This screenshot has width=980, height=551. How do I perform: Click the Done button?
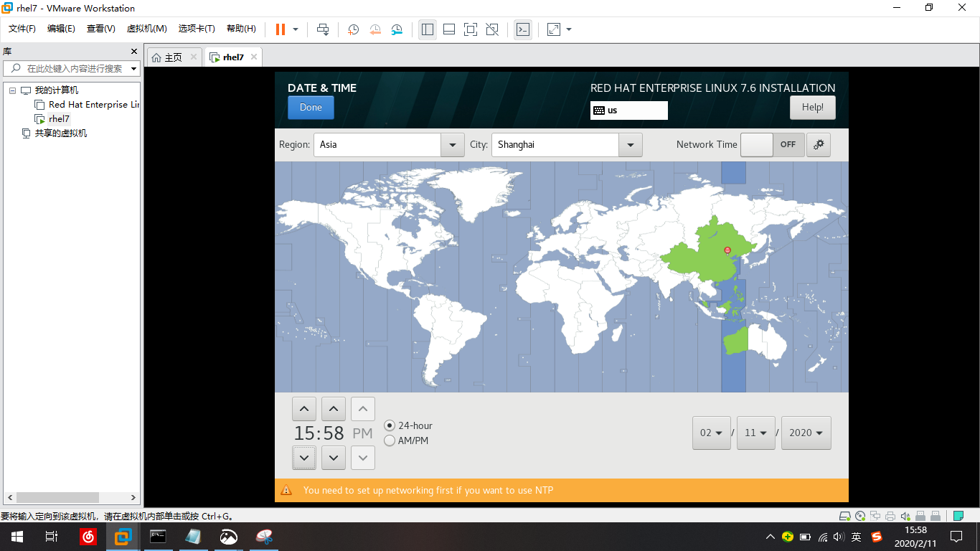[311, 108]
